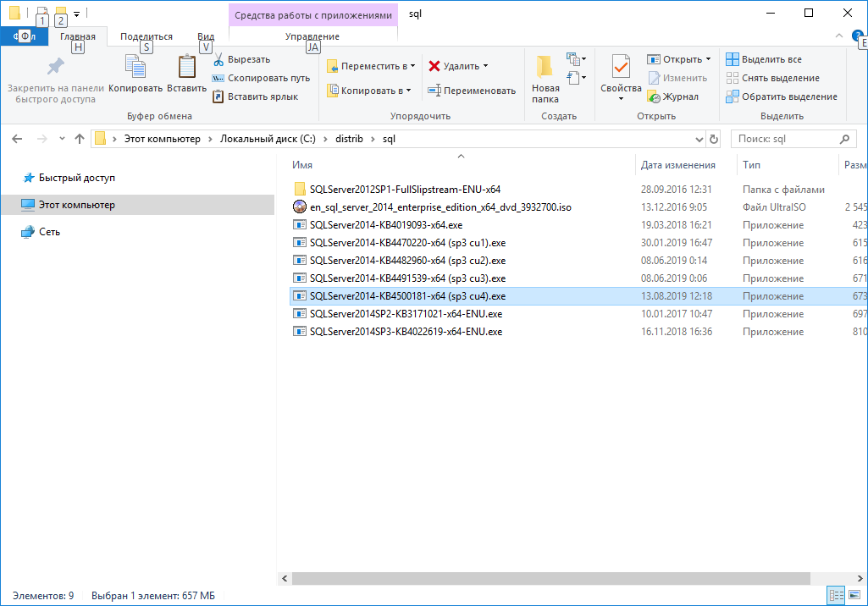The image size is (868, 606).
Task: Open the Переместить в dropdown
Action: [371, 66]
